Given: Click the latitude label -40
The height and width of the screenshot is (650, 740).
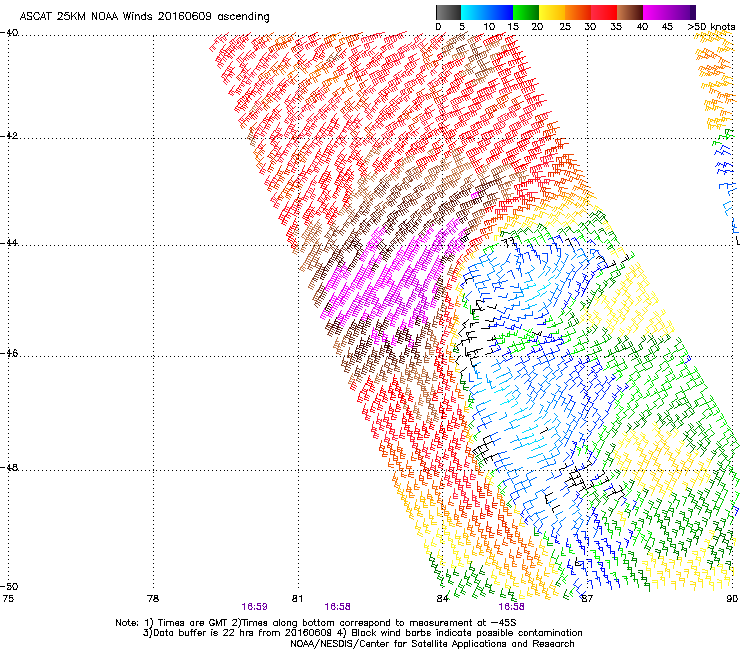Looking at the screenshot, I should (9, 33).
